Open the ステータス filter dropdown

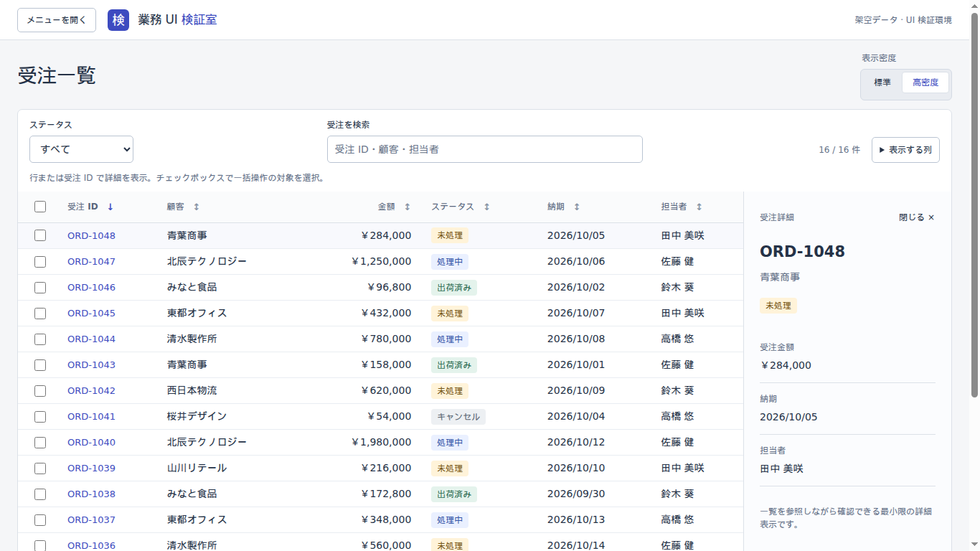point(81,149)
